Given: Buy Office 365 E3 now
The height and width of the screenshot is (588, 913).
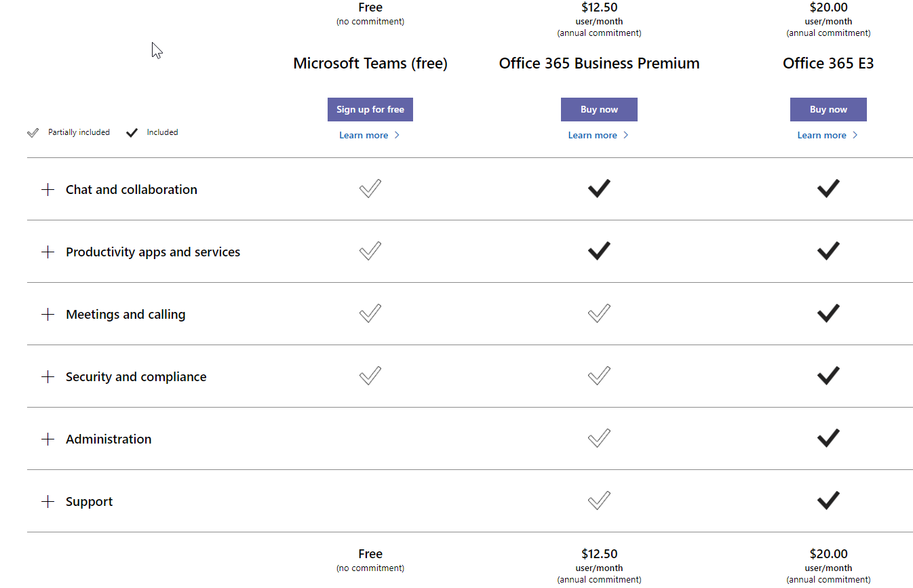Looking at the screenshot, I should (828, 110).
